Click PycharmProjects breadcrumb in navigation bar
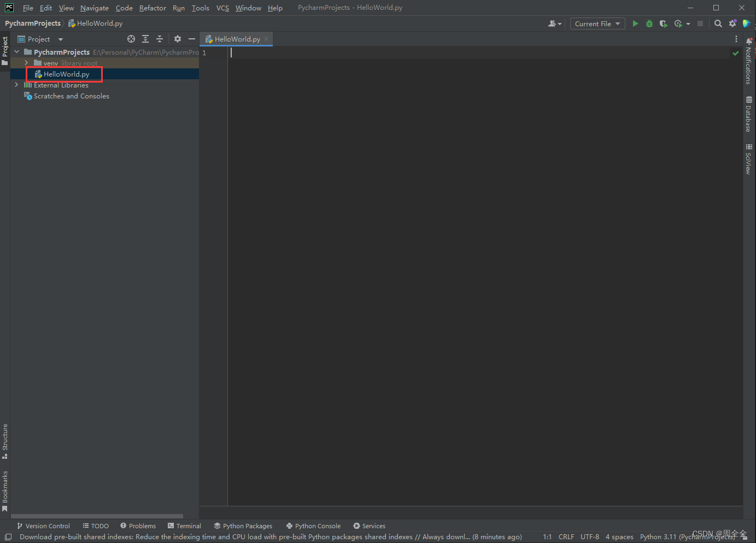756x543 pixels. tap(33, 23)
